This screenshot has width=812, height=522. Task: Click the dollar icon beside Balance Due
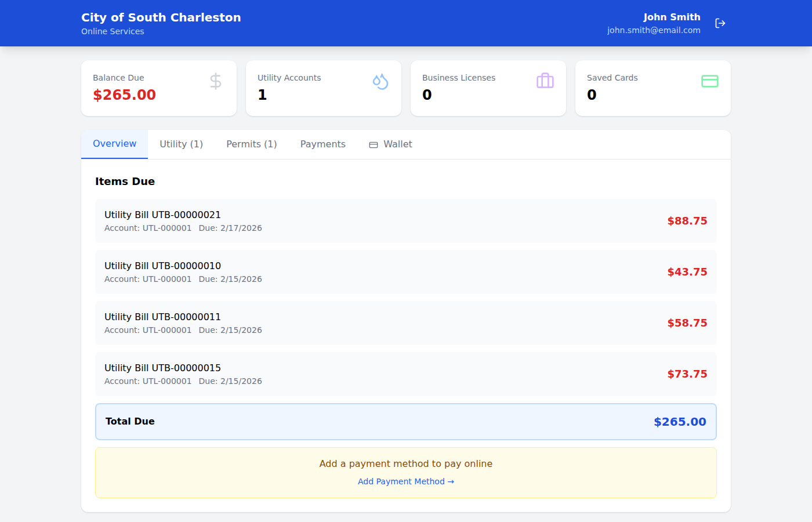coord(215,81)
